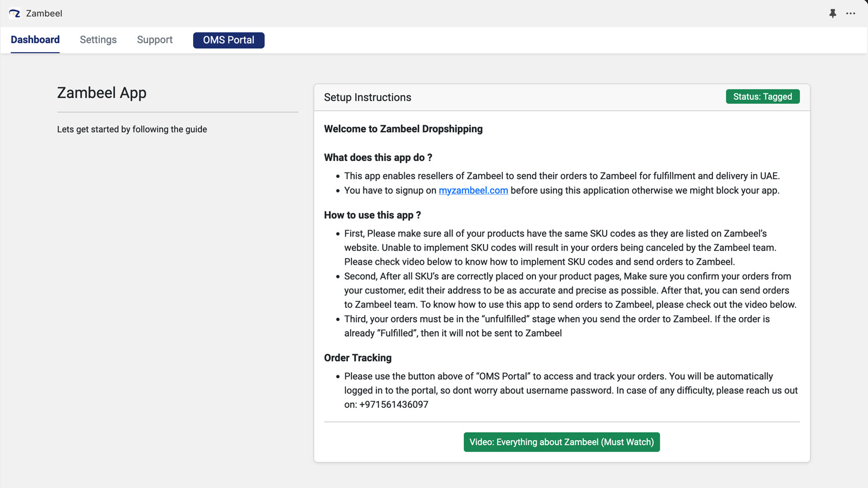Click the Zambeel app name in title bar
The width and height of the screenshot is (868, 488).
pos(44,14)
